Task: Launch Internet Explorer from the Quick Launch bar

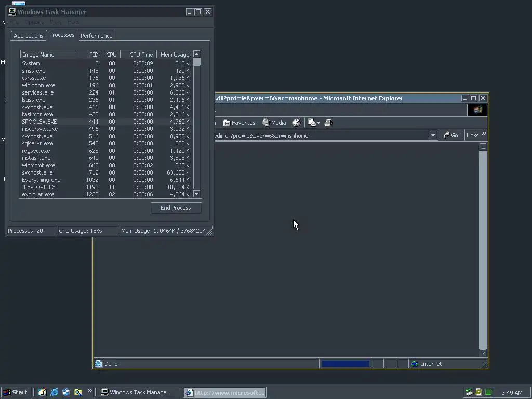Action: click(54, 392)
